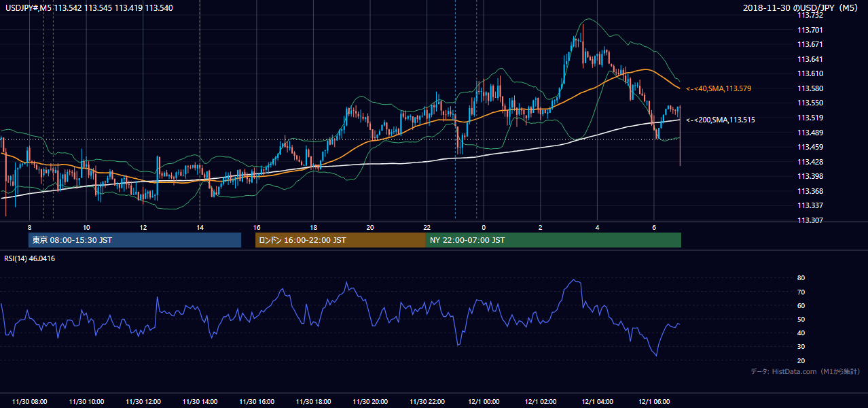Click bottom date label 12/1 02:00
The width and height of the screenshot is (868, 408).
tap(541, 402)
